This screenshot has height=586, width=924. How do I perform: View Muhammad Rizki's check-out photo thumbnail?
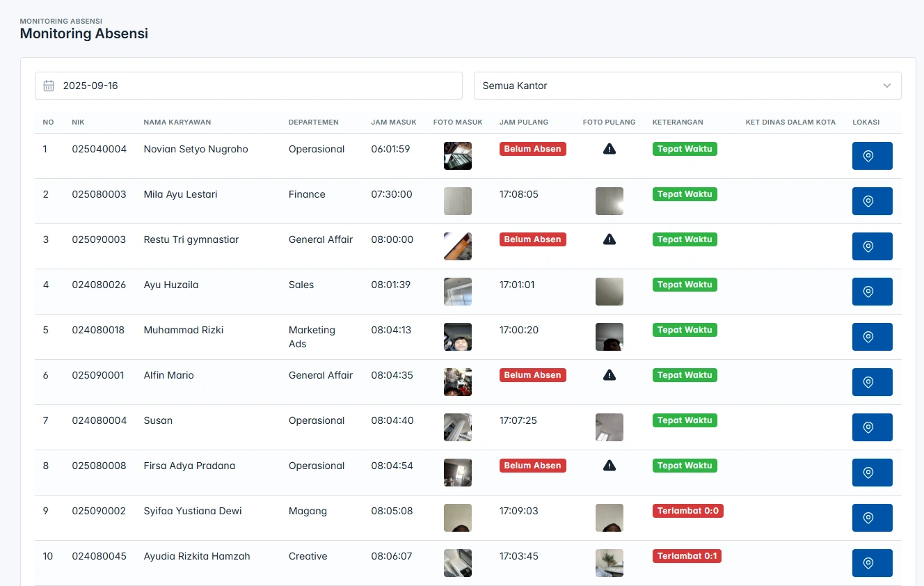610,337
